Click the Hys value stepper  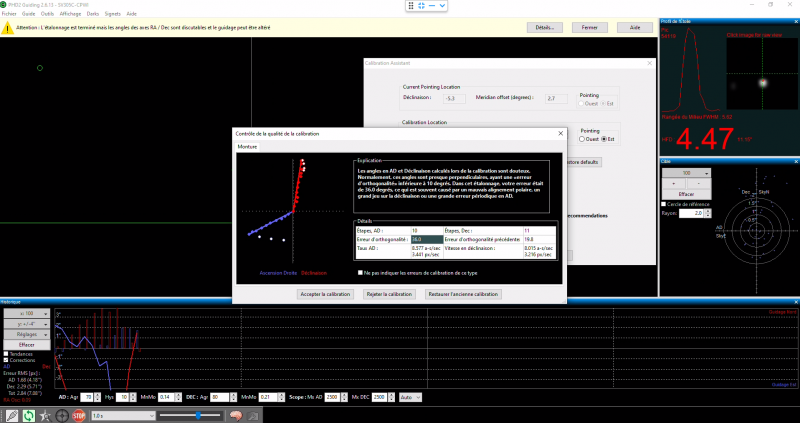133,397
